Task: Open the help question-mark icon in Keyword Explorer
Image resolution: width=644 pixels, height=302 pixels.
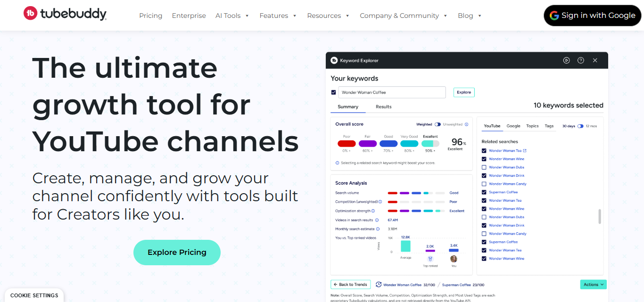Action: [x=581, y=60]
